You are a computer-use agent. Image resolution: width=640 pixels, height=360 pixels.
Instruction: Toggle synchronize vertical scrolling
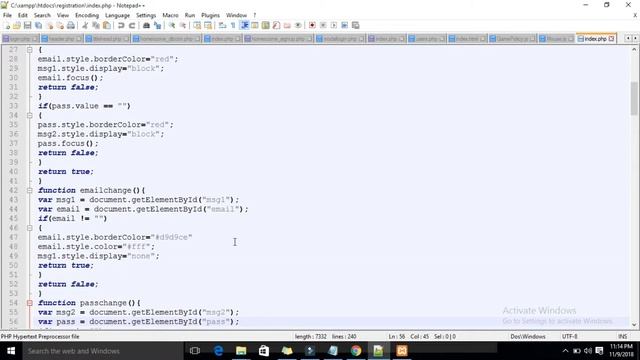(197, 25)
